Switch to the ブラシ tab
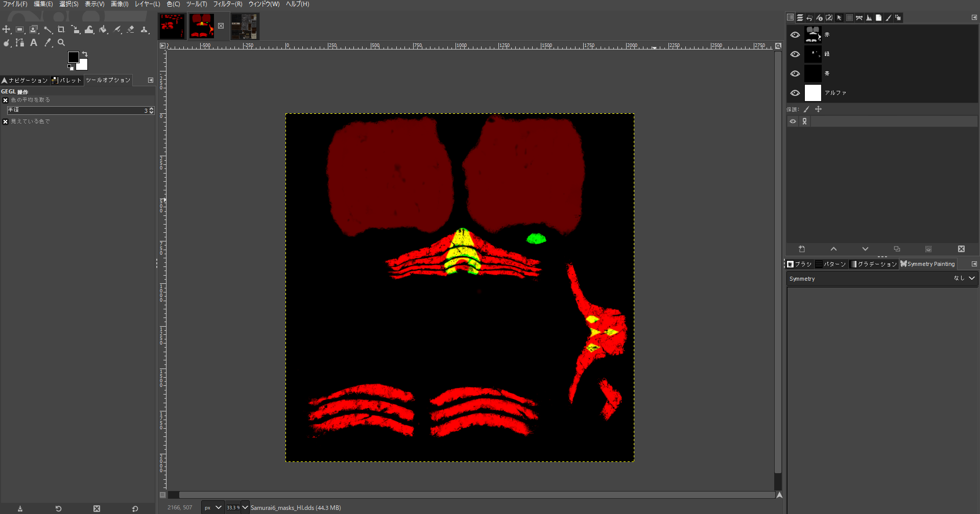The height and width of the screenshot is (514, 980). pyautogui.click(x=800, y=264)
